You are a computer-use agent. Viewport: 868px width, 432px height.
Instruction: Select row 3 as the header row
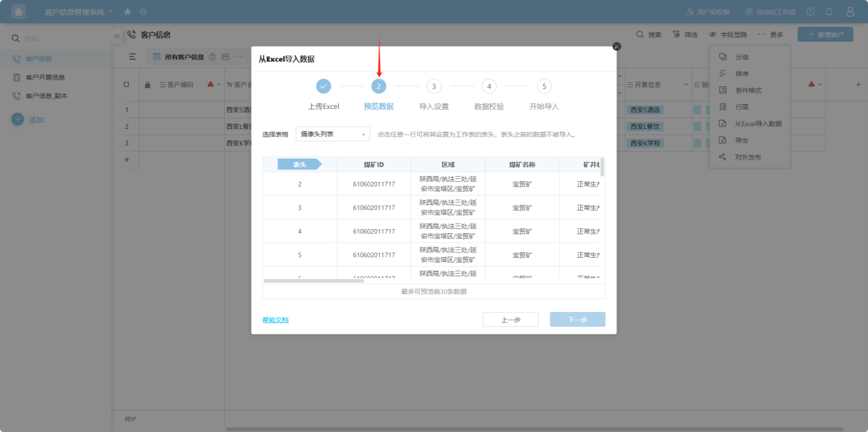[x=300, y=208]
